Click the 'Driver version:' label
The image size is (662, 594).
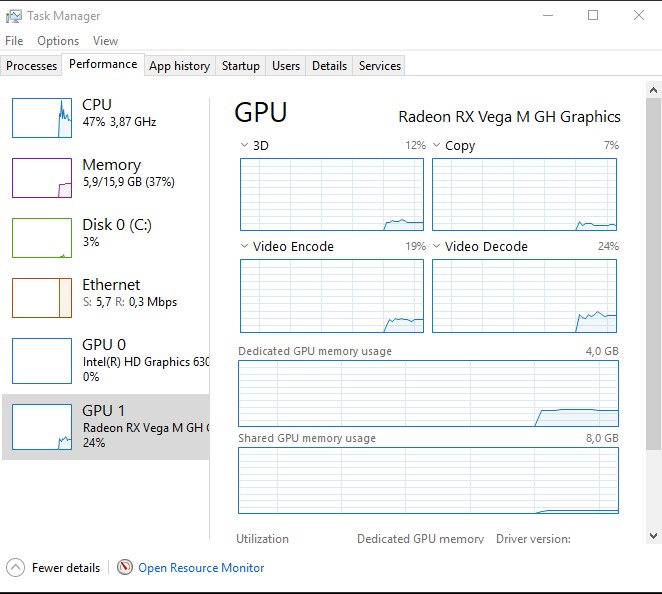tap(533, 539)
